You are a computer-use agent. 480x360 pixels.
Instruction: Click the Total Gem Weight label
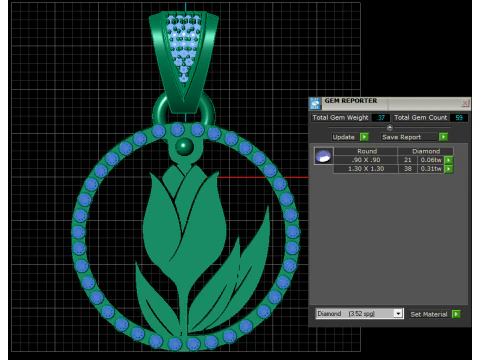coord(340,118)
